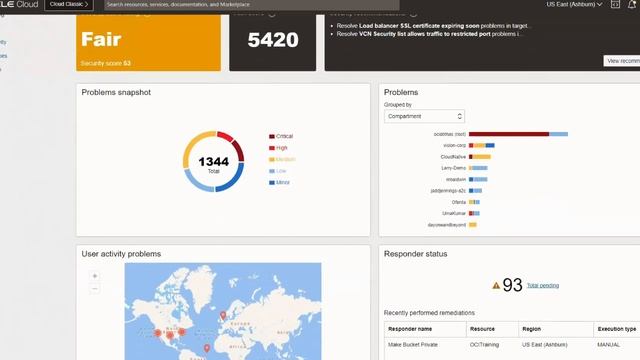
Task: Click the vision-corp compartment bar
Action: (482, 145)
